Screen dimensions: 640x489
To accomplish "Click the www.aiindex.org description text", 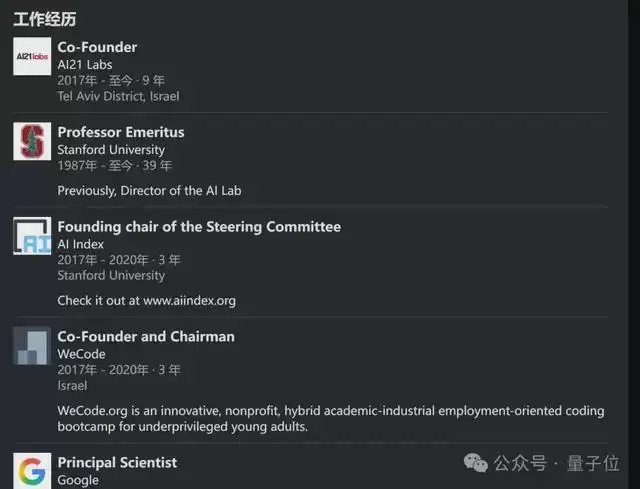I will 146,300.
